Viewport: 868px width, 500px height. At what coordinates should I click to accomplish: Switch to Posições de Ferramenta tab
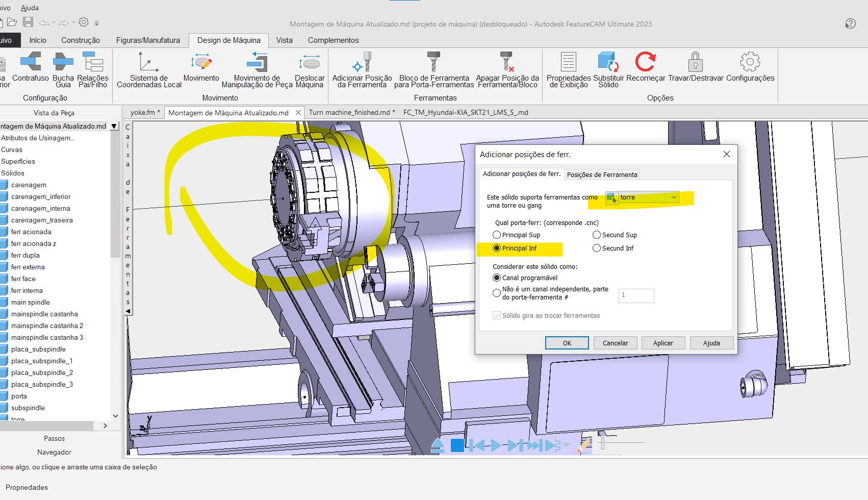click(x=602, y=174)
